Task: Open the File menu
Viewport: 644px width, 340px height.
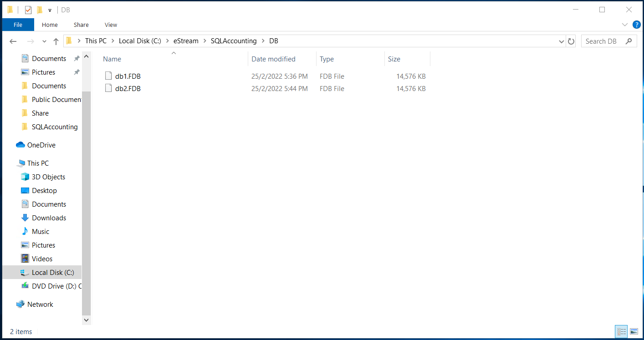Action: [x=18, y=25]
